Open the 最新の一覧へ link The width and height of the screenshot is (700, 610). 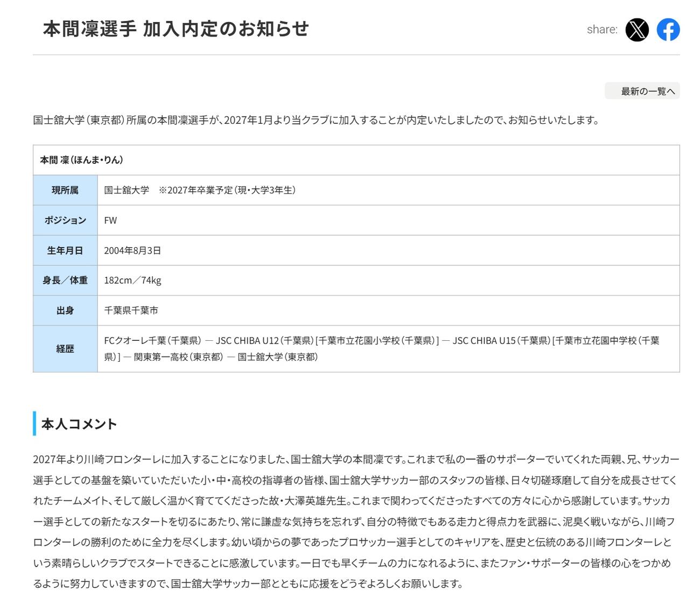click(642, 91)
